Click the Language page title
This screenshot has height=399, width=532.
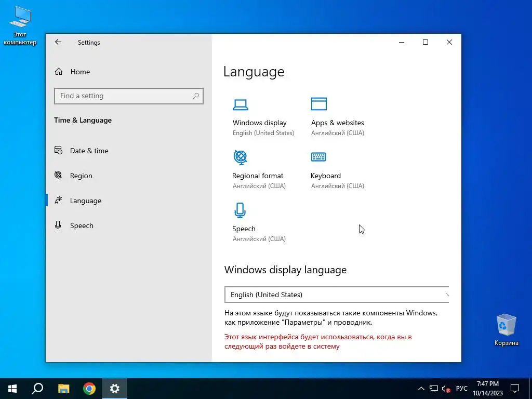(254, 72)
